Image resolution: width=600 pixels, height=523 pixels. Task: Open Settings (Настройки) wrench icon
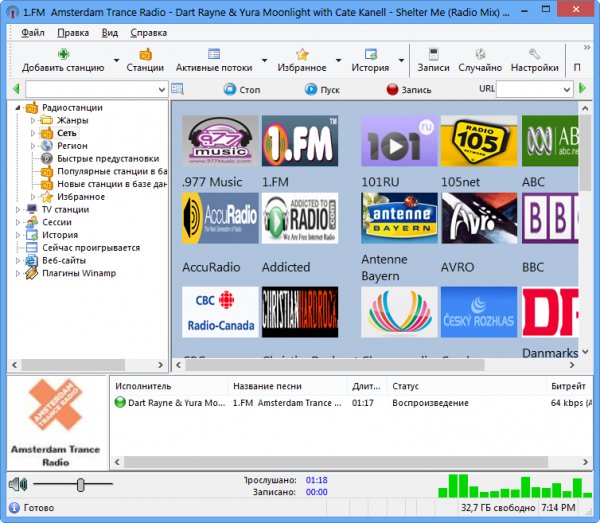click(x=535, y=54)
